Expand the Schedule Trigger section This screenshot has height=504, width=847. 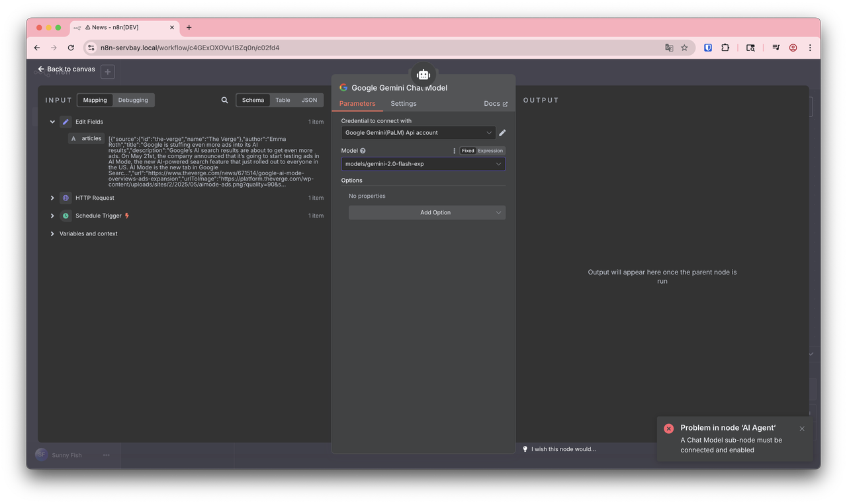[52, 216]
